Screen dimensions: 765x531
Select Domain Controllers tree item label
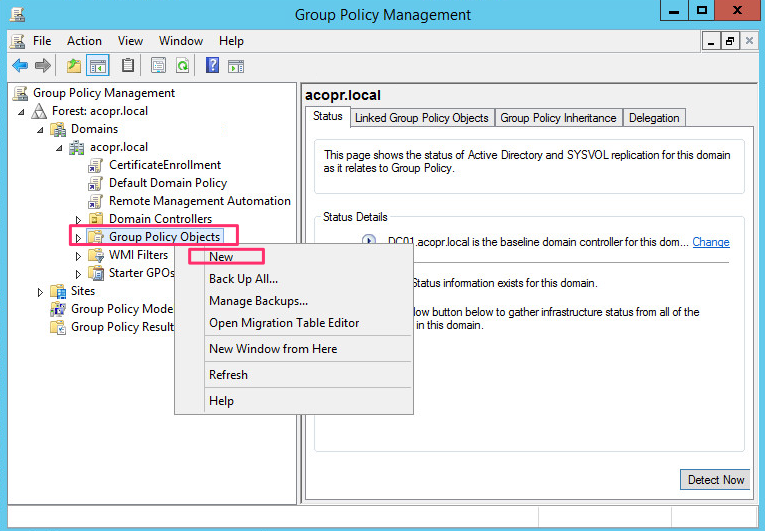click(x=161, y=219)
